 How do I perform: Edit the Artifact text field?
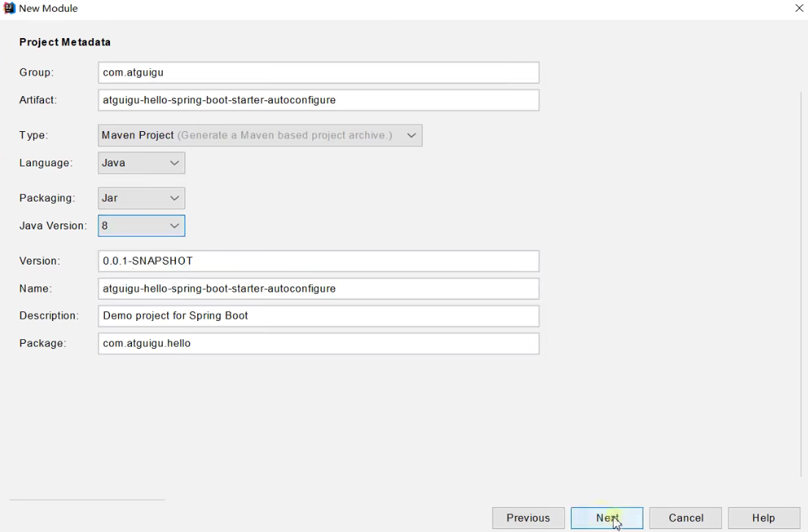[x=318, y=100]
